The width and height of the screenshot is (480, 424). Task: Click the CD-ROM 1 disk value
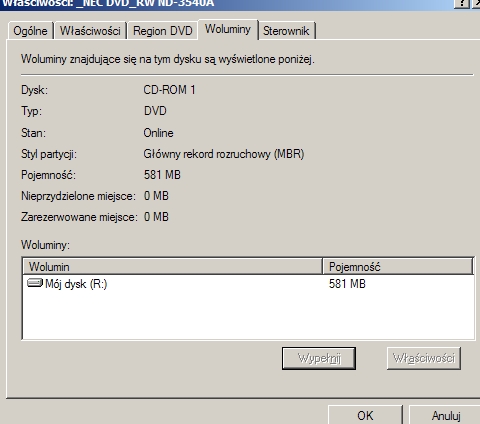pos(169,90)
